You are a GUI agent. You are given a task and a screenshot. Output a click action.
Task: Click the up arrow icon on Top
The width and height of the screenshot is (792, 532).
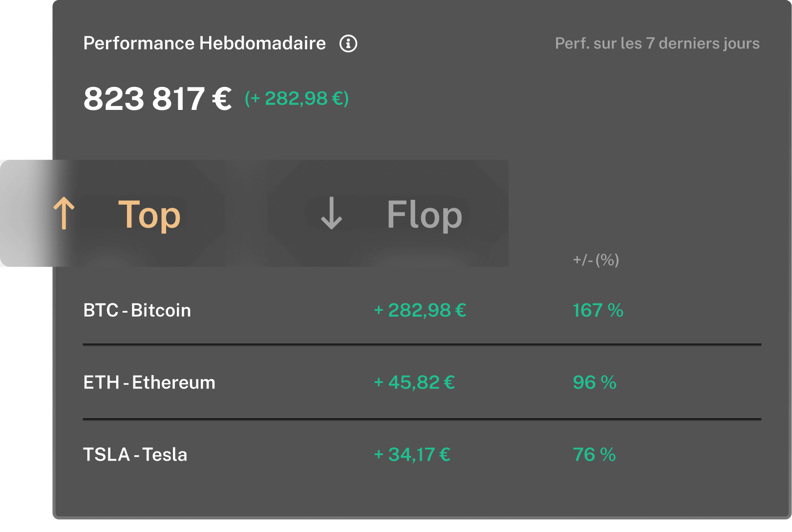(x=64, y=213)
